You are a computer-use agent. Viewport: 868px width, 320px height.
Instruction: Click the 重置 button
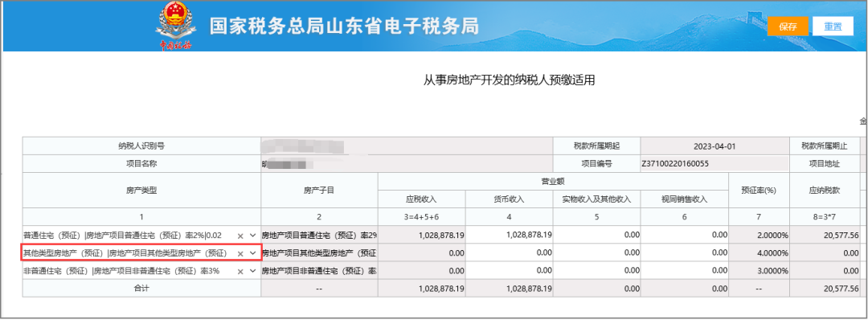[x=833, y=26]
